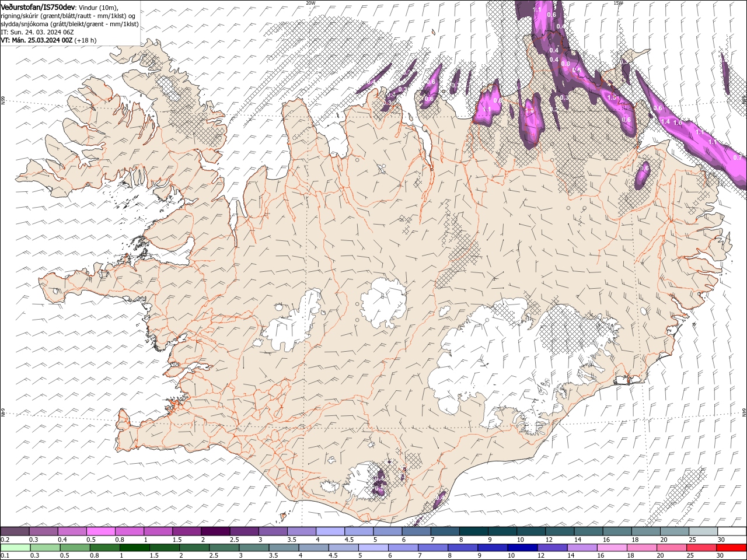
Task: Click the 'rigning/skúrir' legend description line
Action: (68, 15)
